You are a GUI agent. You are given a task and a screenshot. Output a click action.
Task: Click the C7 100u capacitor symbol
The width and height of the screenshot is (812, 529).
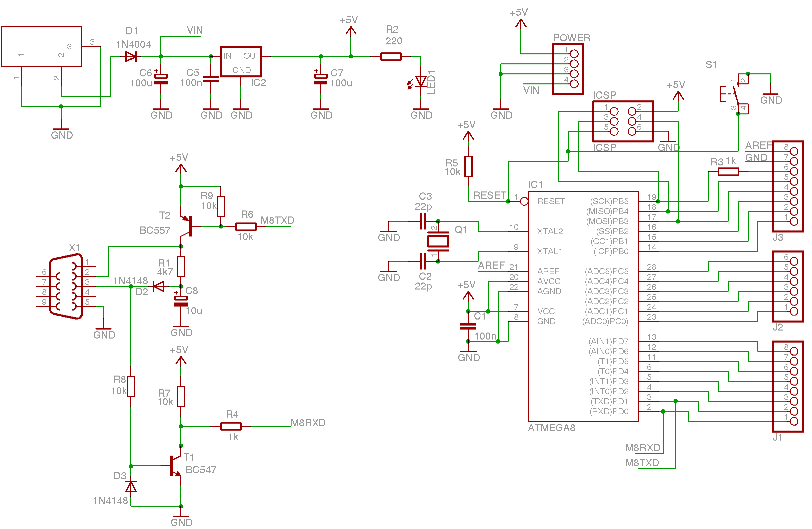pyautogui.click(x=321, y=79)
